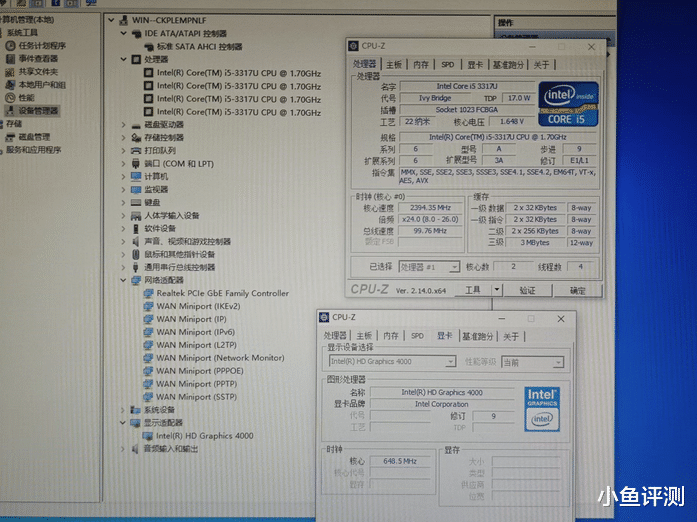This screenshot has height=522, width=697.
Task: Click the Device Manager (设备管理器) icon
Action: pos(10,111)
